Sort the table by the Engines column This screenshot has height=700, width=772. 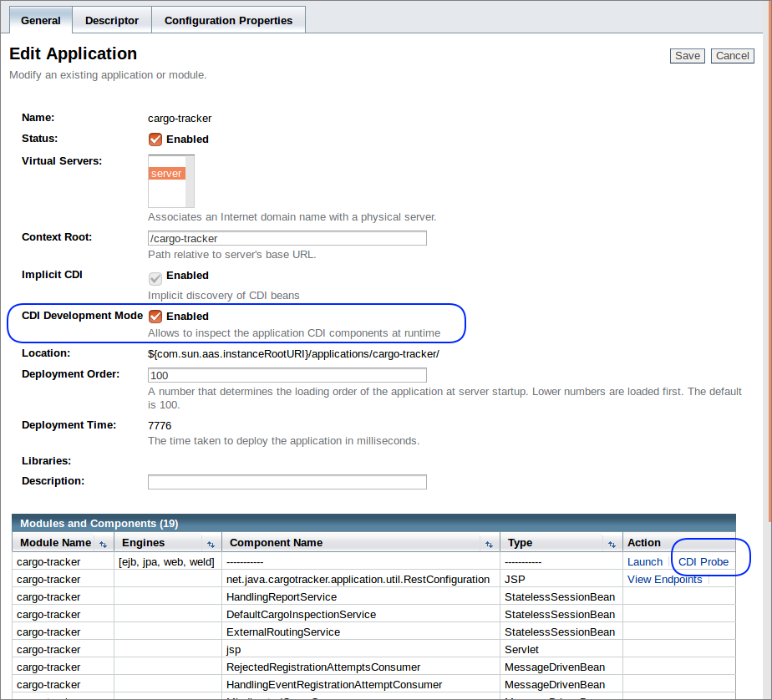coord(211,545)
